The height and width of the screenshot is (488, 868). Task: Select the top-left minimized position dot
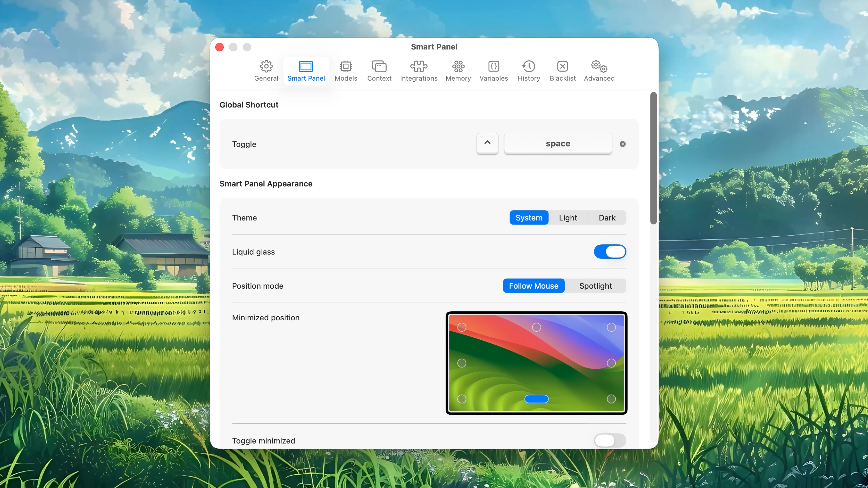point(462,327)
